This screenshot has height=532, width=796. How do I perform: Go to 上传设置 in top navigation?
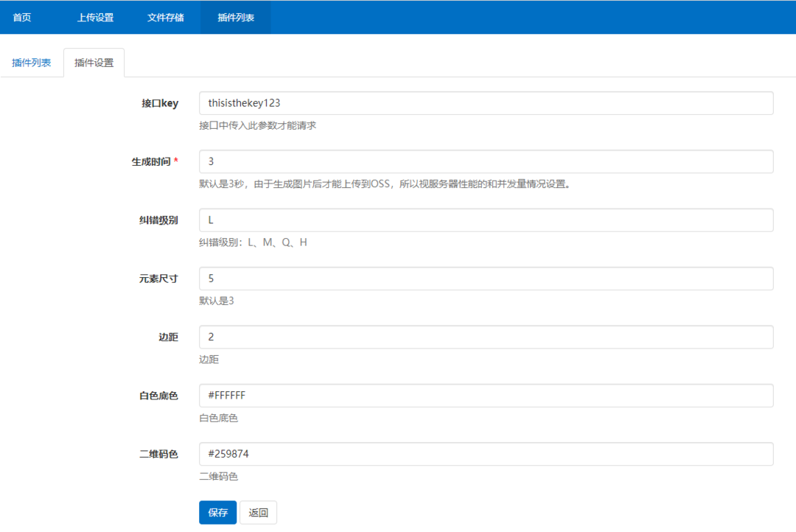(x=95, y=17)
